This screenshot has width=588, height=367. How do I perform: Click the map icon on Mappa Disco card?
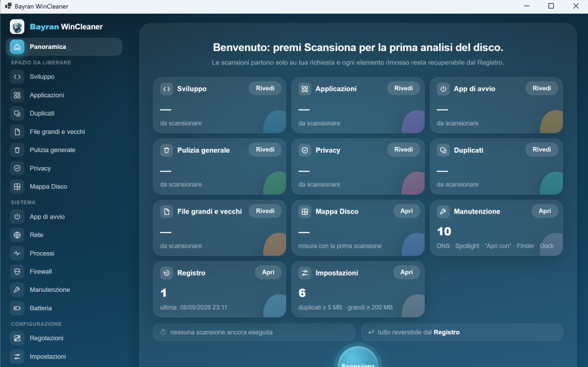(305, 212)
